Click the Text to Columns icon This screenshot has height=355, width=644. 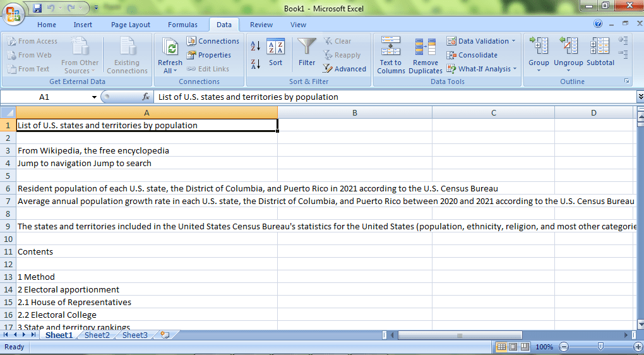click(x=391, y=55)
